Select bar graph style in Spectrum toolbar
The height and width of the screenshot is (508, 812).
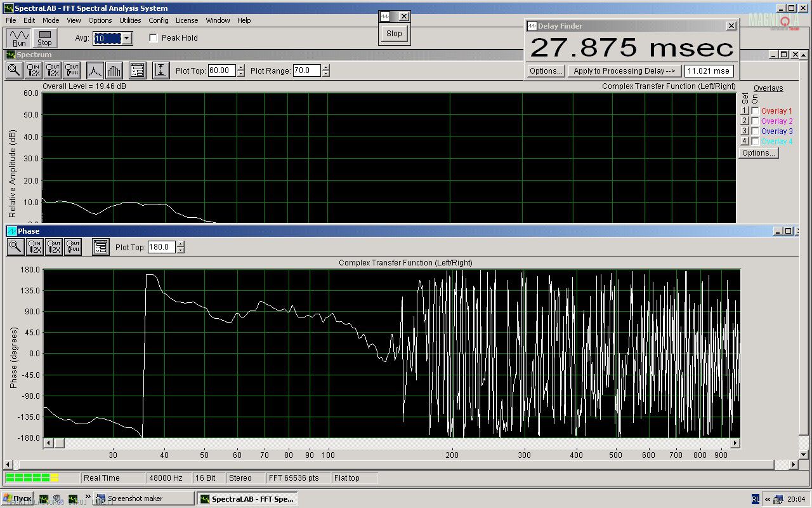[114, 70]
